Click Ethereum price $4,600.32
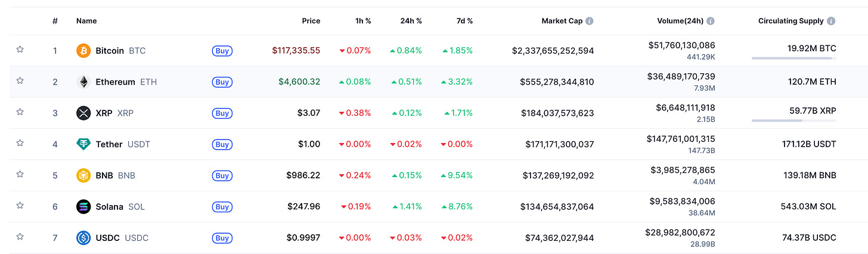The height and width of the screenshot is (254, 868). coord(299,82)
